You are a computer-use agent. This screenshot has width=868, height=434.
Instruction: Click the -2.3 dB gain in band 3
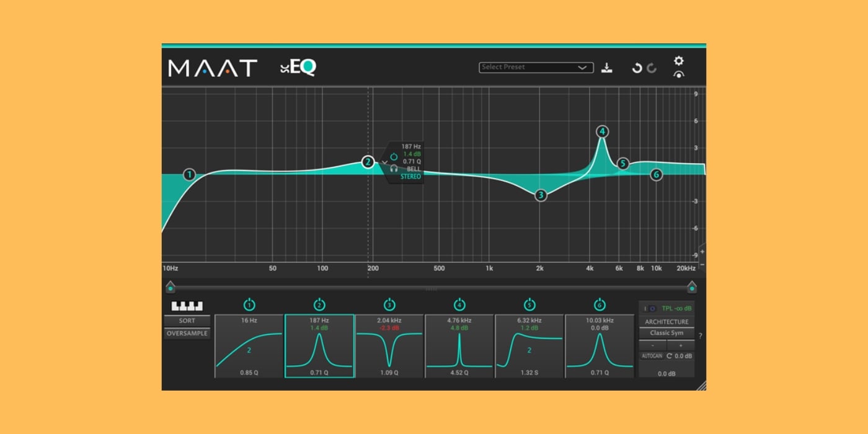point(389,328)
